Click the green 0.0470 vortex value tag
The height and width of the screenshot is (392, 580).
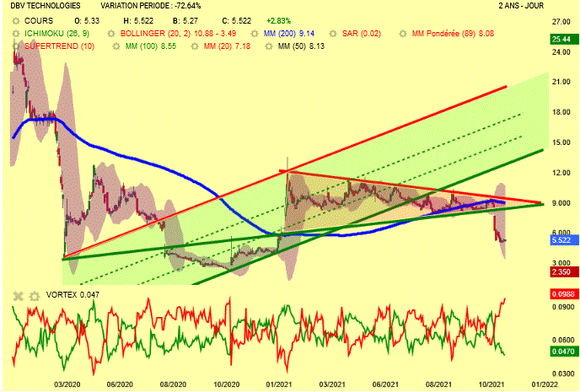pyautogui.click(x=563, y=351)
